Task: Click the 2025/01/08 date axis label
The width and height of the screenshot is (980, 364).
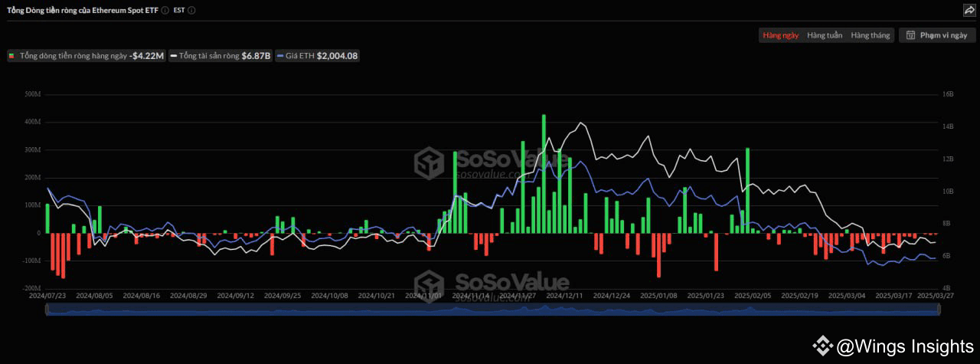Action: coord(658,295)
